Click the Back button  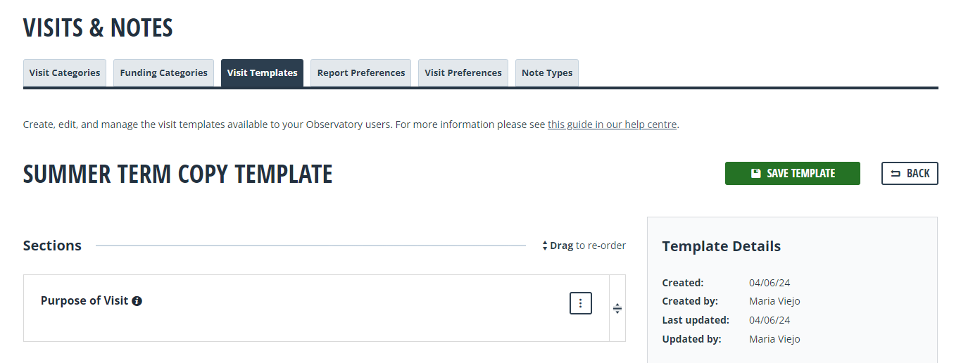910,174
